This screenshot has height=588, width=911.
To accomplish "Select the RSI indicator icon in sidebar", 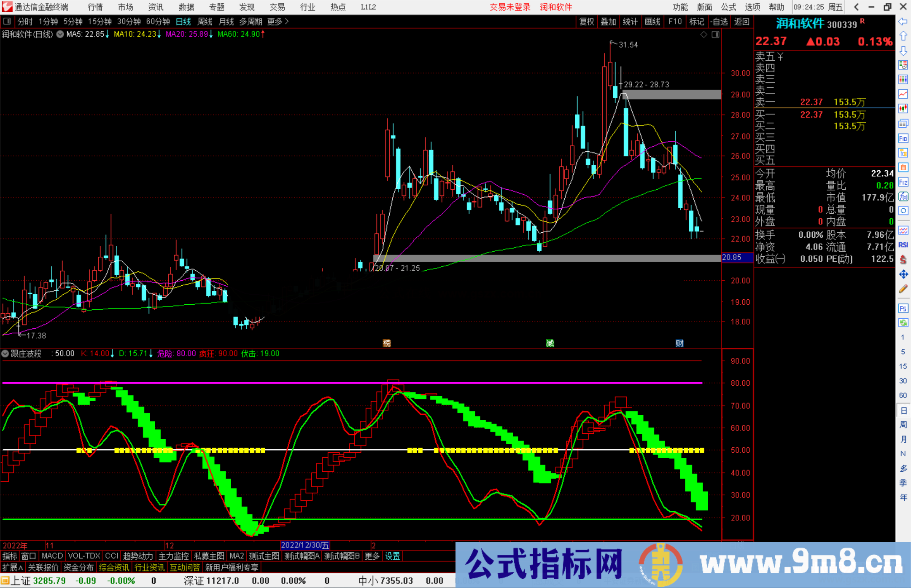I will click(903, 244).
